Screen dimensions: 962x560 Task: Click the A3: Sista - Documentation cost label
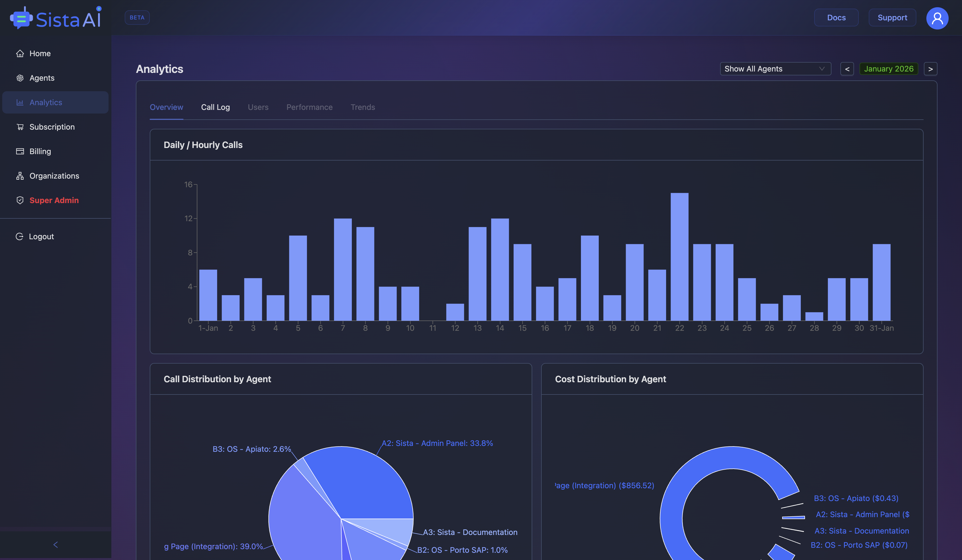click(862, 531)
